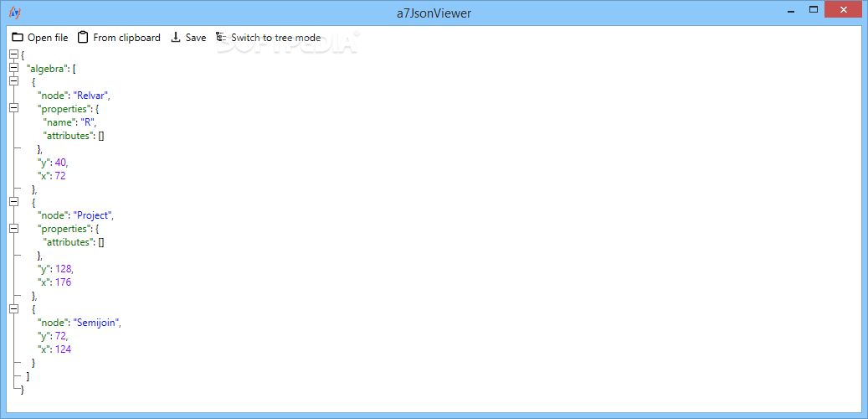Collapse "properties" under the Project node
This screenshot has width=868, height=419.
[14, 228]
